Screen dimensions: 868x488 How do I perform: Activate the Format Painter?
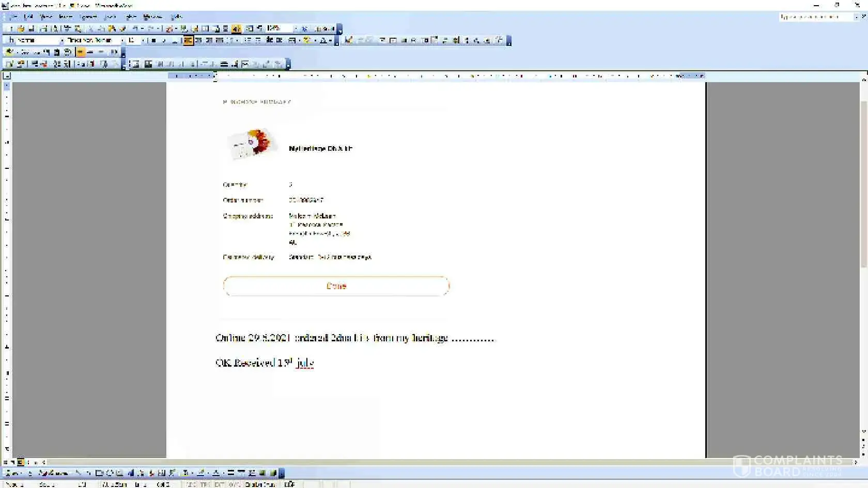(x=122, y=28)
